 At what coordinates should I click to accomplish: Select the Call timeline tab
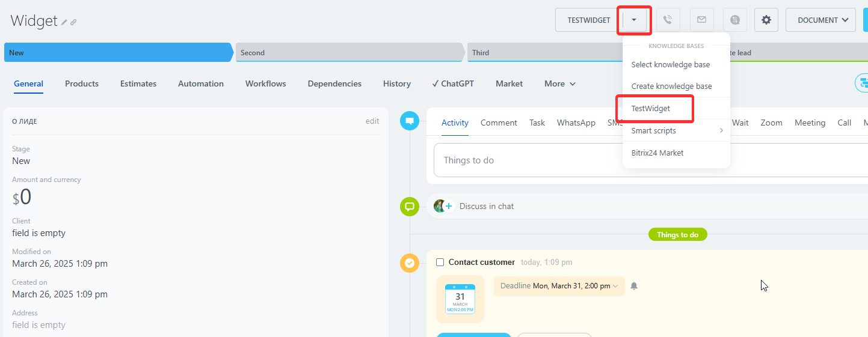845,123
